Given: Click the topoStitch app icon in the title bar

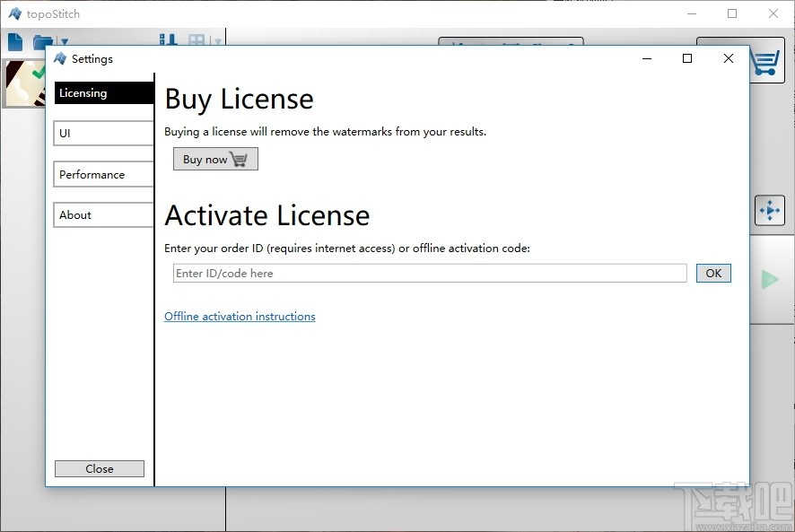Looking at the screenshot, I should point(15,13).
